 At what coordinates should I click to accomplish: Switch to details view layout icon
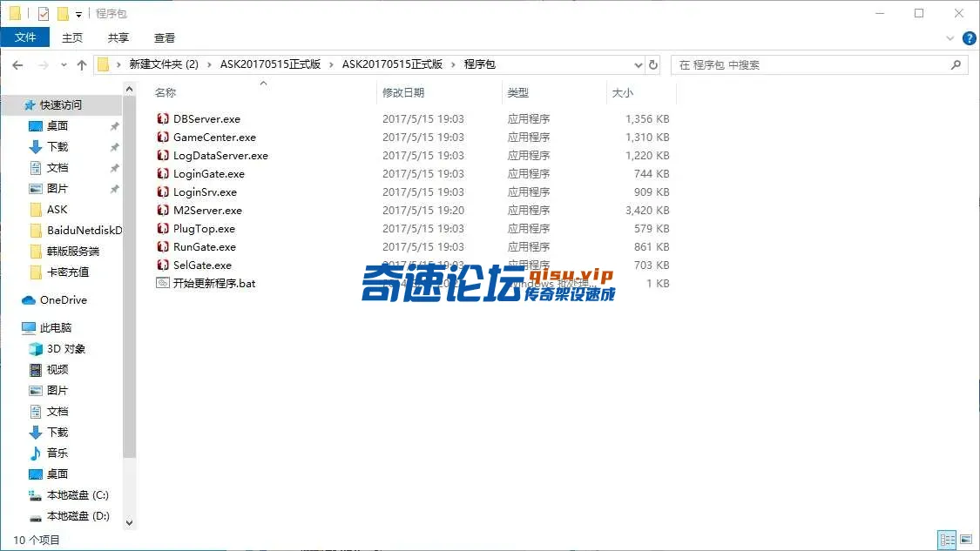pos(947,539)
